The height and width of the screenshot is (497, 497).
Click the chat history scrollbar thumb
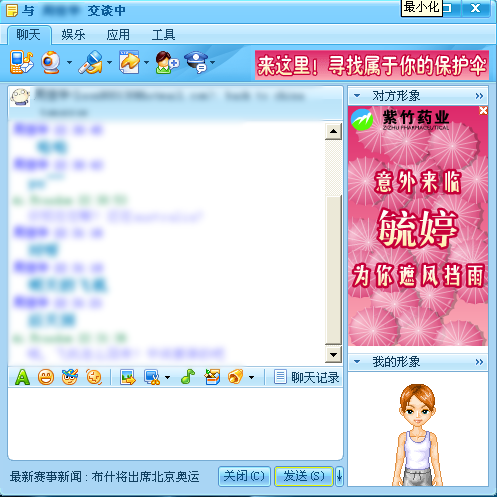(333, 270)
